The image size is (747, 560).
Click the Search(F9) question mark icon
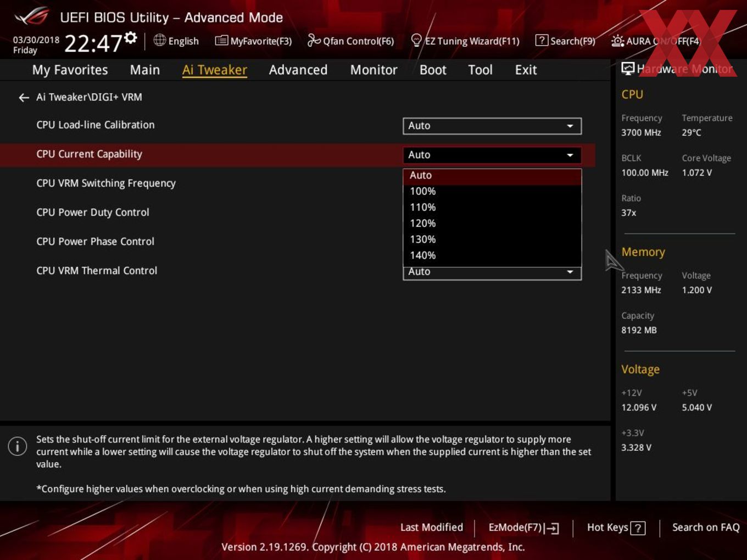(542, 40)
